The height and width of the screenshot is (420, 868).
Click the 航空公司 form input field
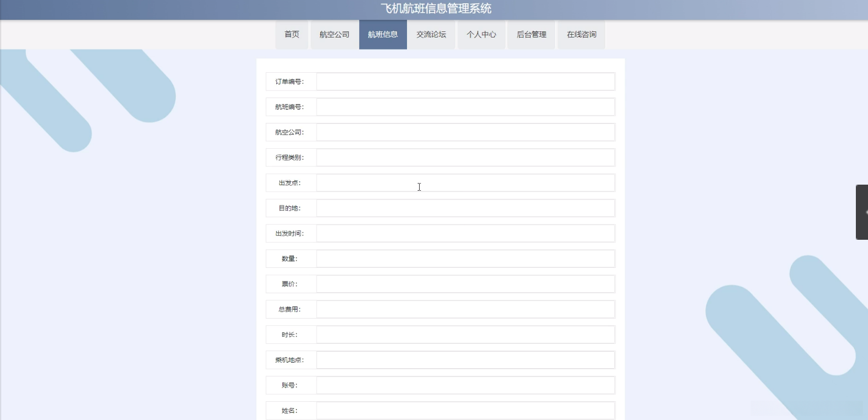[465, 132]
